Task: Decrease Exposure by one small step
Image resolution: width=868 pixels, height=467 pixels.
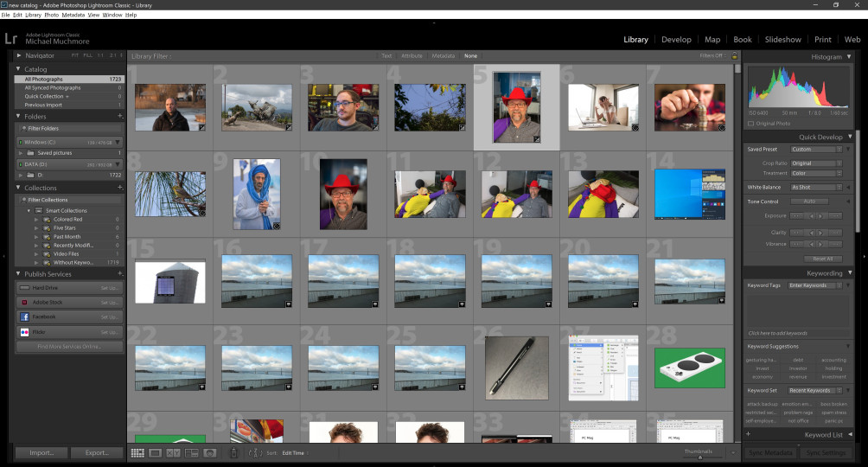Action: click(x=812, y=216)
